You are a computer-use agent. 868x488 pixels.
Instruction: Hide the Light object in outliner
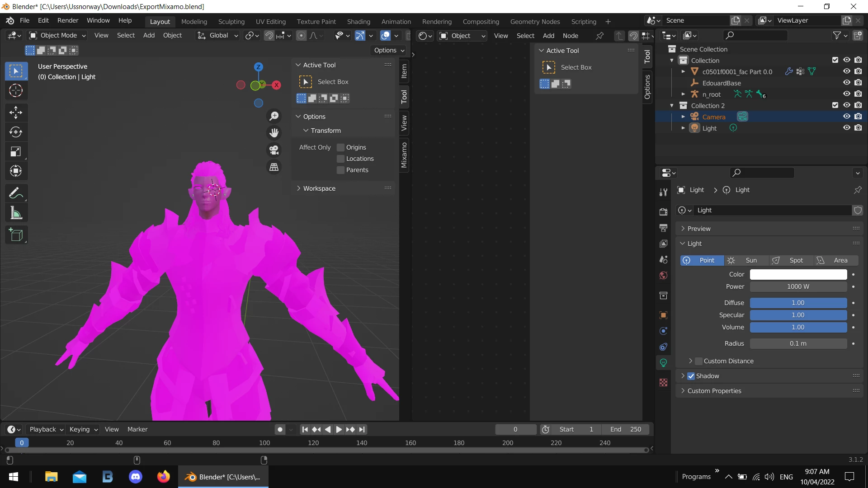point(846,128)
